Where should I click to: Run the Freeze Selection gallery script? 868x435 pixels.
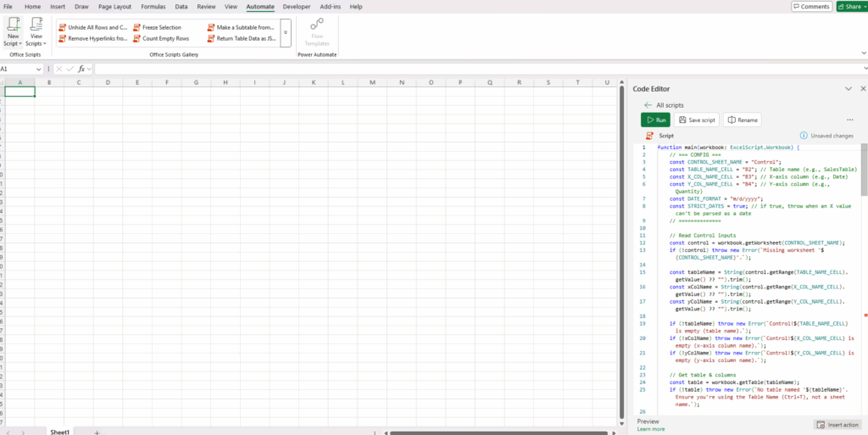click(x=161, y=27)
